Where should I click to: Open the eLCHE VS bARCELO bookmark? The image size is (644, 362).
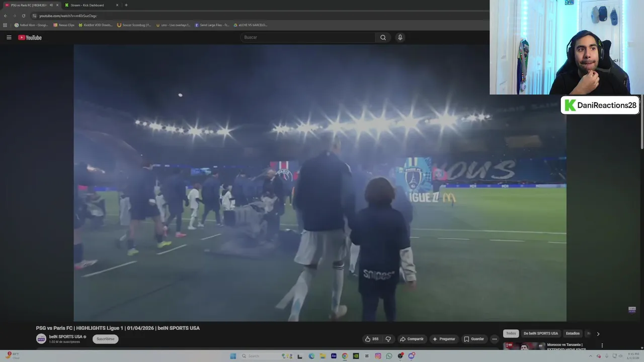[251, 25]
